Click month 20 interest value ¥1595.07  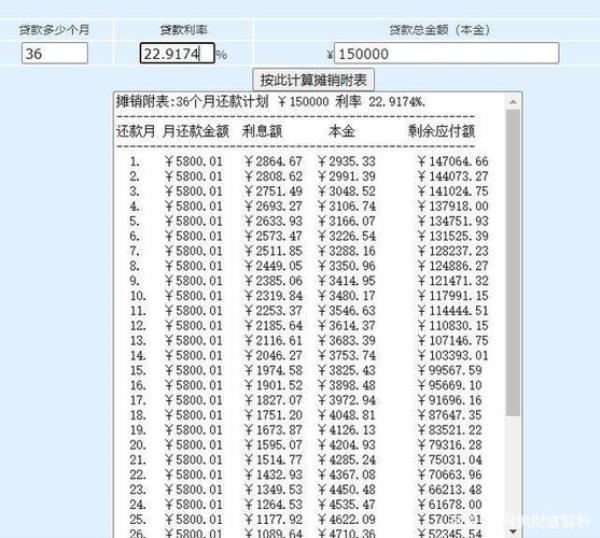[x=273, y=446]
